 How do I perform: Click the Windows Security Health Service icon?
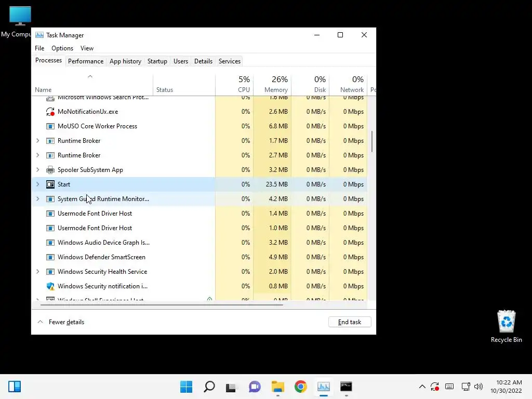pyautogui.click(x=50, y=272)
